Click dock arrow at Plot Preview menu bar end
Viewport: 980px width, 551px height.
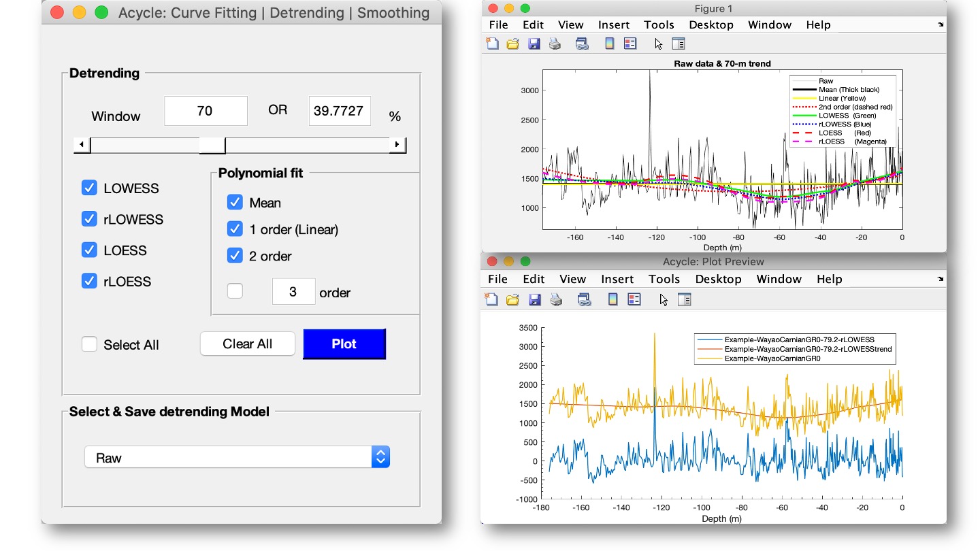(x=941, y=279)
